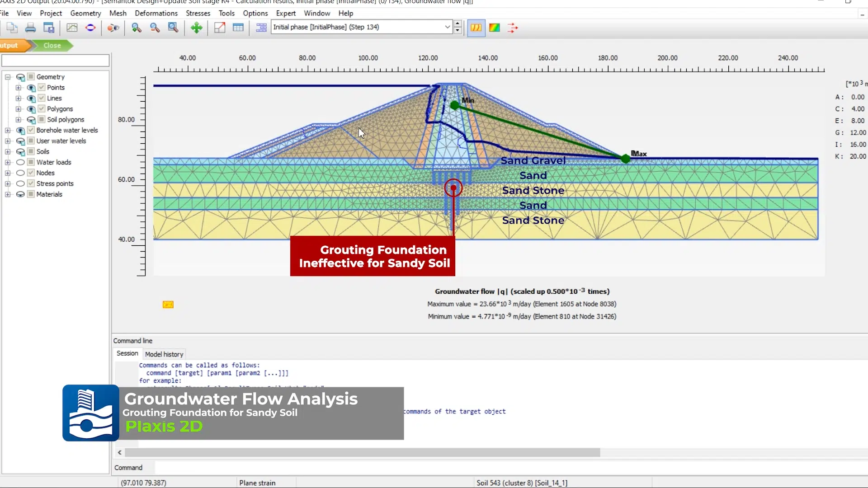Expand the Materials tree node
868x488 pixels.
[8, 194]
